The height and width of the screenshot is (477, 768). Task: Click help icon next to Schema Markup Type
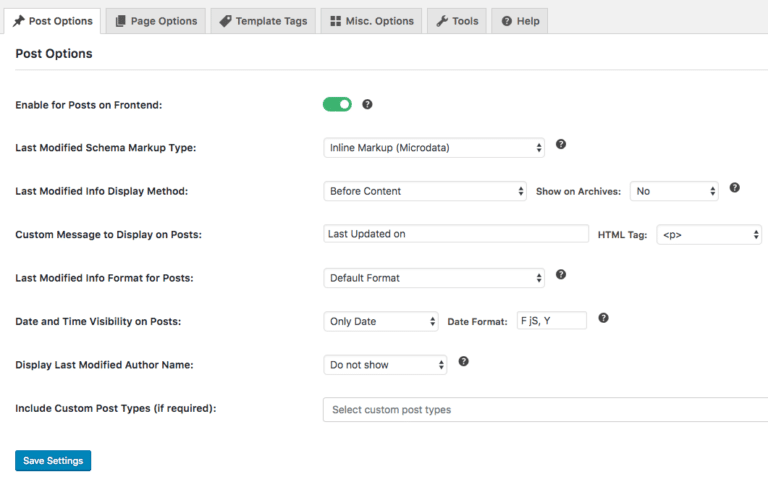click(x=561, y=144)
